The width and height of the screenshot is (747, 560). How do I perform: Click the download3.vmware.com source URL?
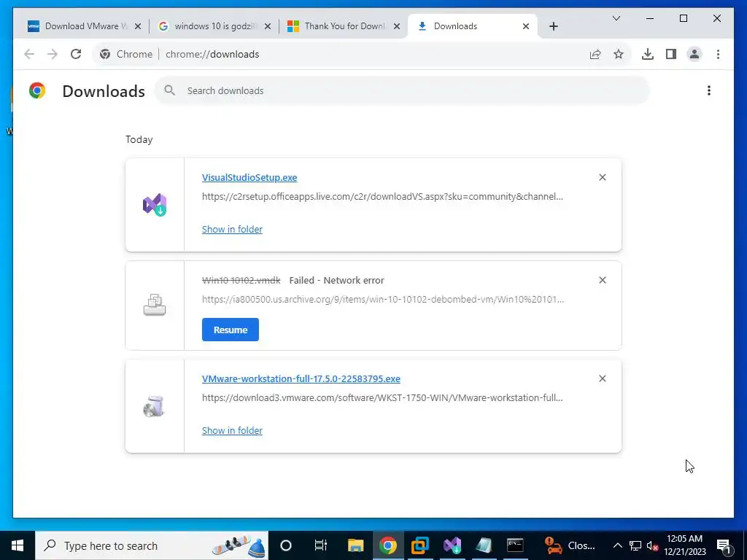[x=382, y=397]
